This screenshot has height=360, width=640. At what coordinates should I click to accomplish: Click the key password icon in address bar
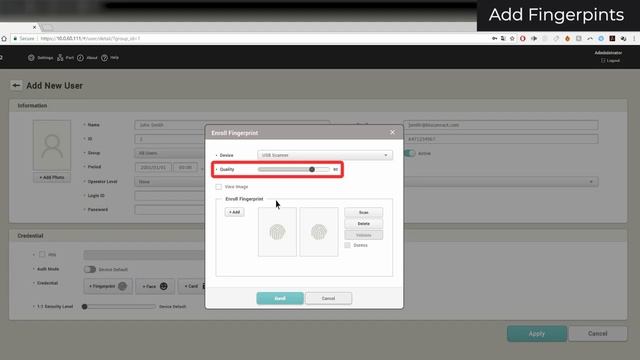tap(494, 38)
